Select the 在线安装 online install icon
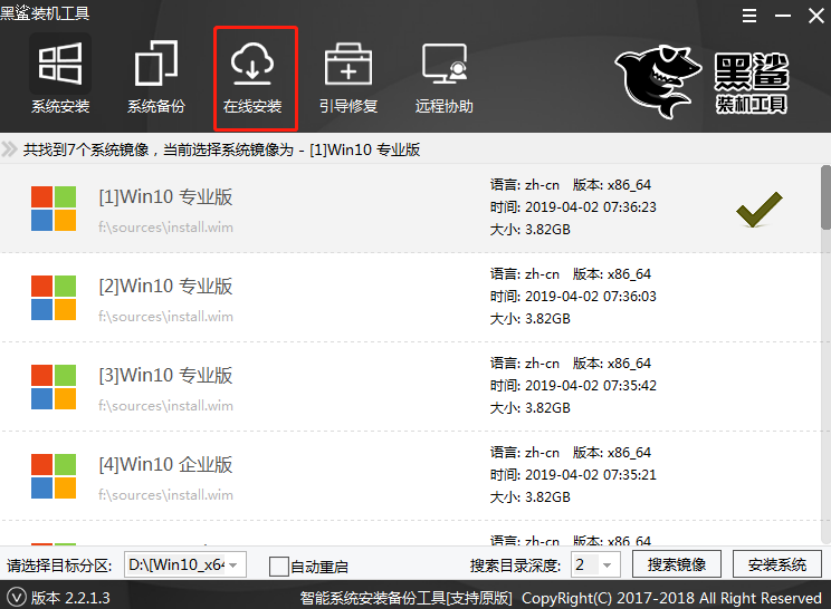 (252, 77)
